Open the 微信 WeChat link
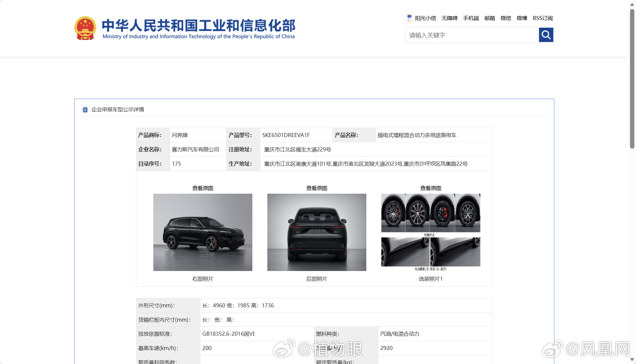The image size is (636, 364). coord(505,18)
